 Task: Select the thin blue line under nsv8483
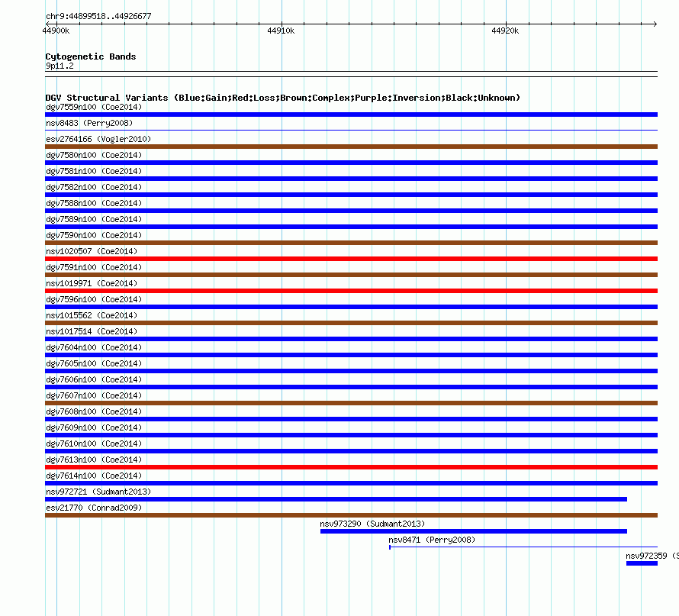click(x=351, y=130)
